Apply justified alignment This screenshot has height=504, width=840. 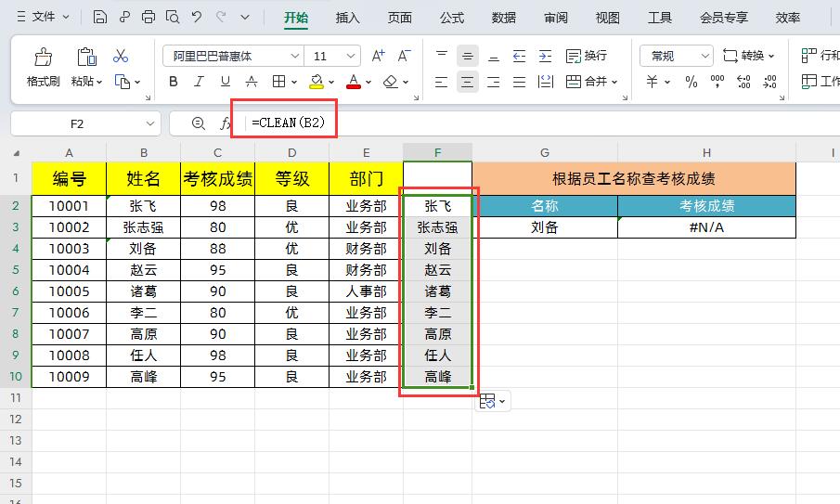pos(519,82)
